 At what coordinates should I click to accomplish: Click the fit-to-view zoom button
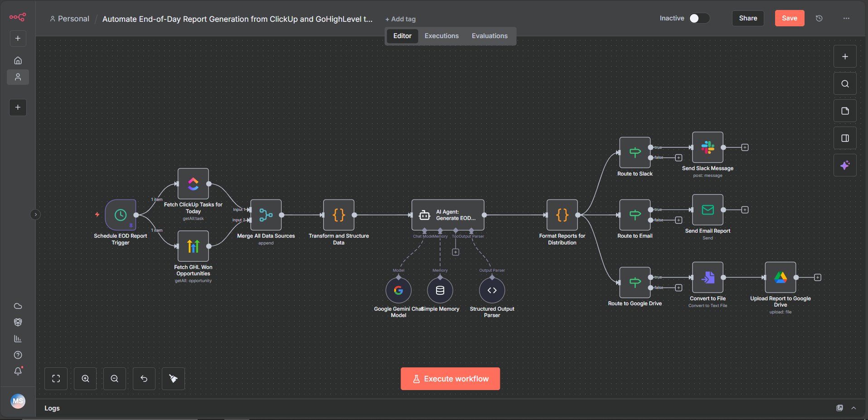[56, 379]
